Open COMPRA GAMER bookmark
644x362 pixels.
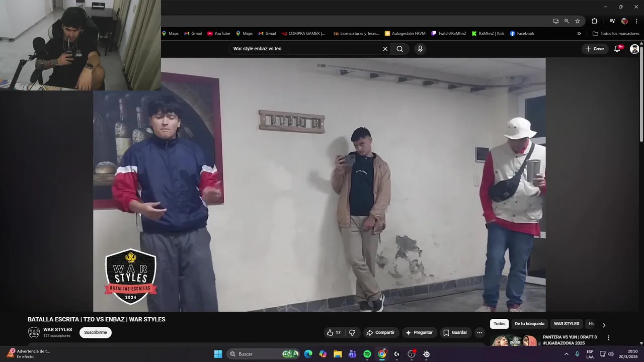[303, 34]
